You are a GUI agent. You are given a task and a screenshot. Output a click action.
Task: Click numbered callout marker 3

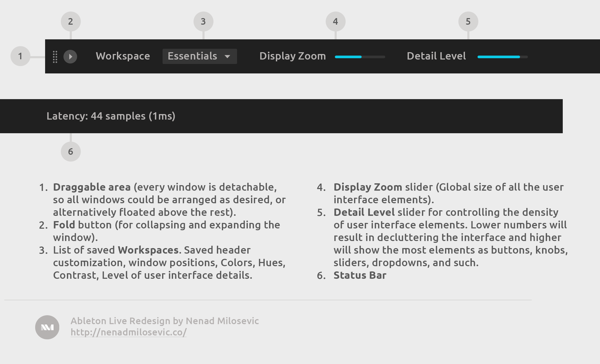(203, 21)
